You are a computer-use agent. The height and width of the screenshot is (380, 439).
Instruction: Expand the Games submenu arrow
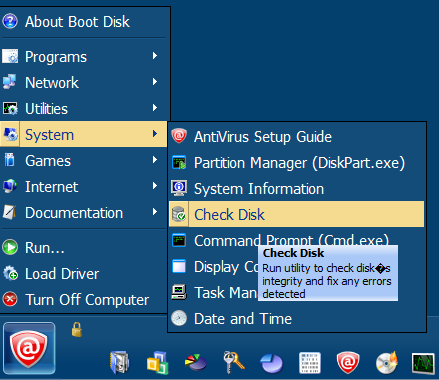[x=155, y=160]
